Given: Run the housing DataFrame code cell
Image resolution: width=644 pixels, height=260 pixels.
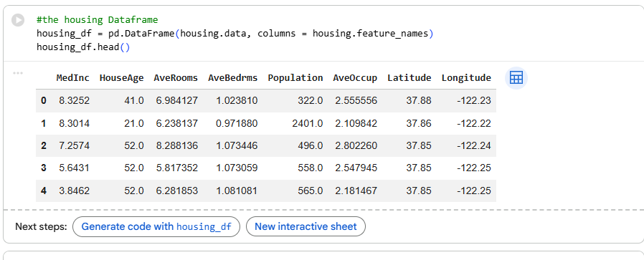Looking at the screenshot, I should 18,19.
